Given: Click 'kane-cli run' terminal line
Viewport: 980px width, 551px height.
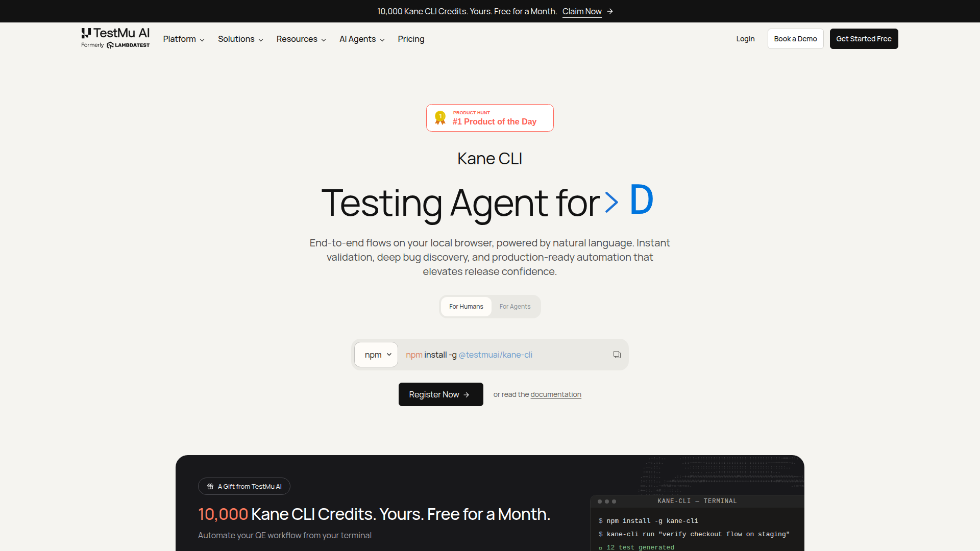Looking at the screenshot, I should pos(694,534).
